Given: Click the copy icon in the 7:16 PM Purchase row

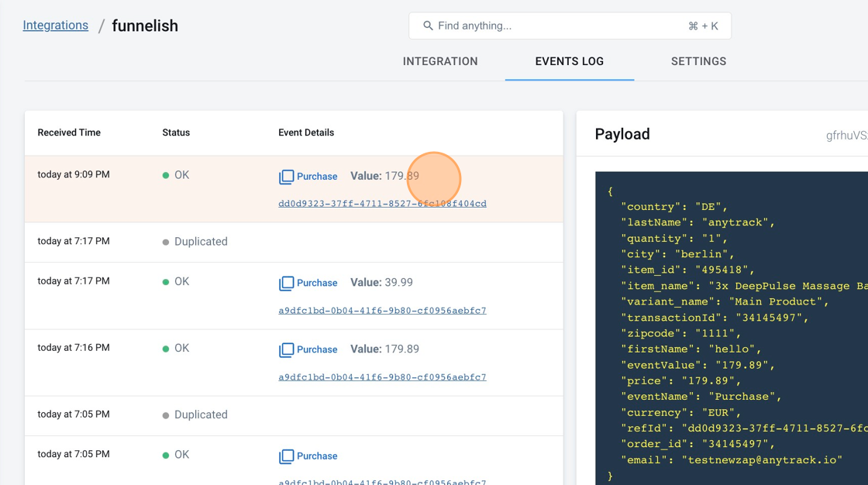Looking at the screenshot, I should click(x=286, y=350).
